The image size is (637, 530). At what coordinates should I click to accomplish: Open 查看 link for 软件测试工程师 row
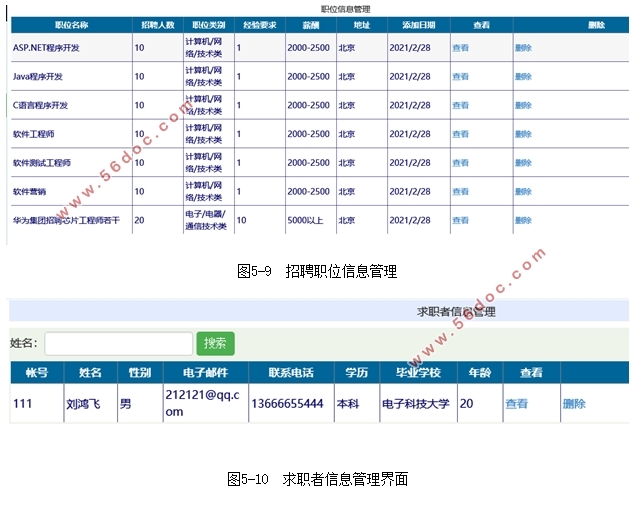coord(461,163)
